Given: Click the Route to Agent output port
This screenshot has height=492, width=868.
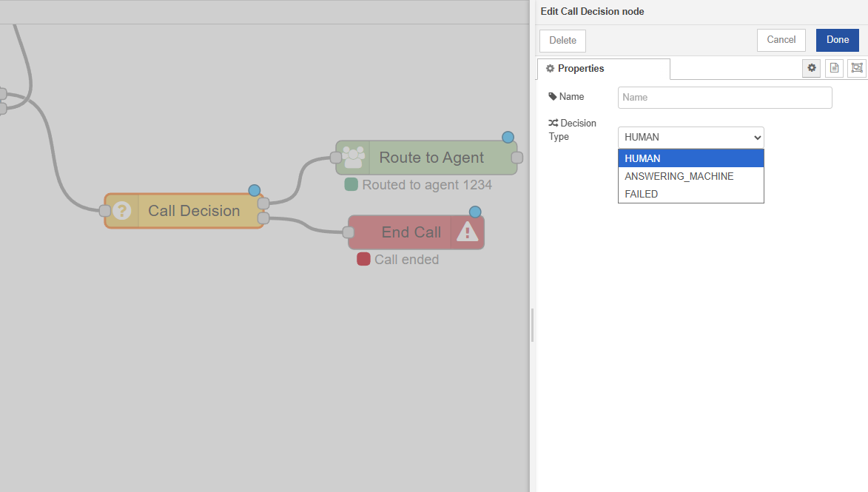Looking at the screenshot, I should click(x=517, y=158).
